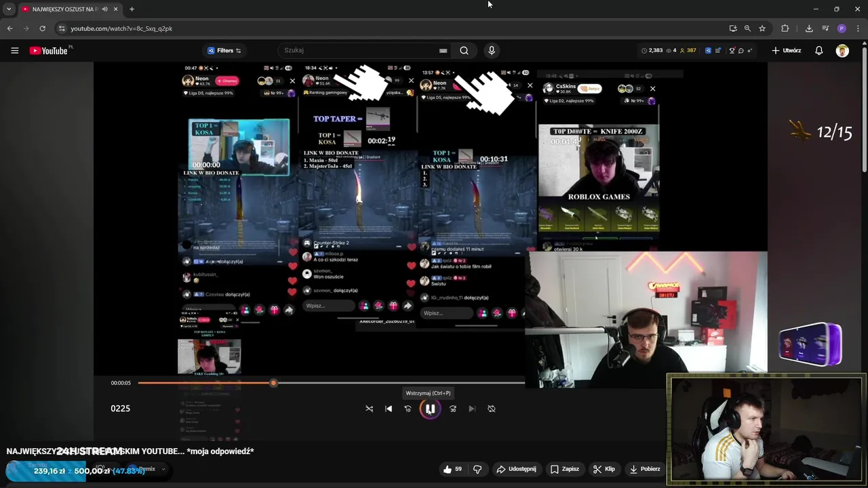Like the video with thumbs up

tap(452, 469)
